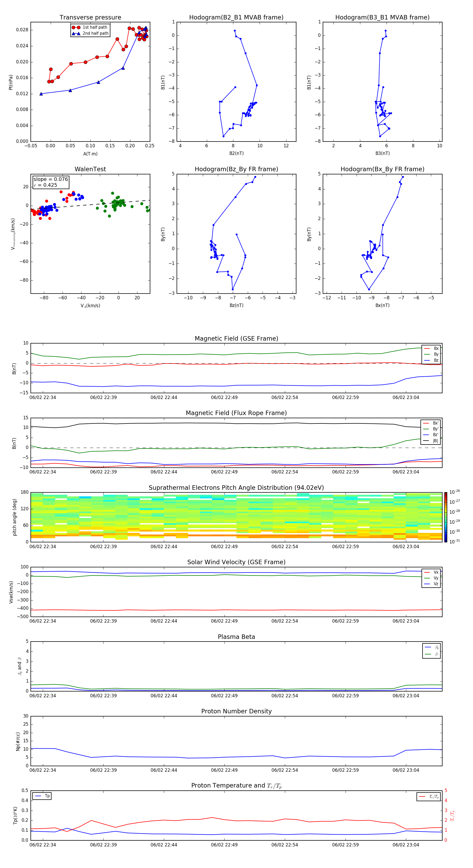Click the "Tp(10^6K)" y-axis label
The width and height of the screenshot is (473, 868).
(x=15, y=815)
